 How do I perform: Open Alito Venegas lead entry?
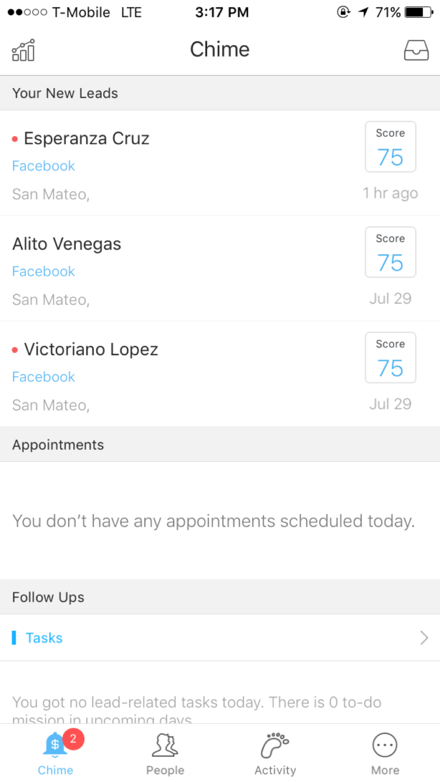click(220, 268)
